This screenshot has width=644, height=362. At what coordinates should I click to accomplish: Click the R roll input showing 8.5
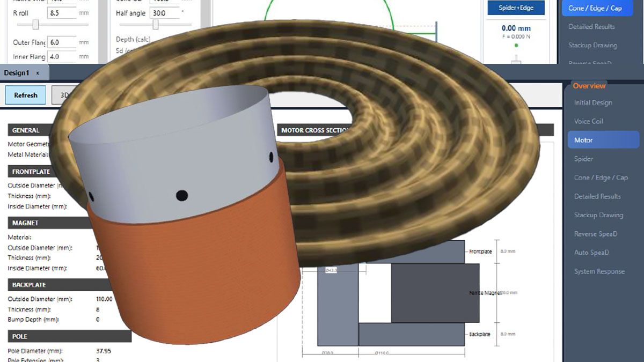[x=62, y=12]
